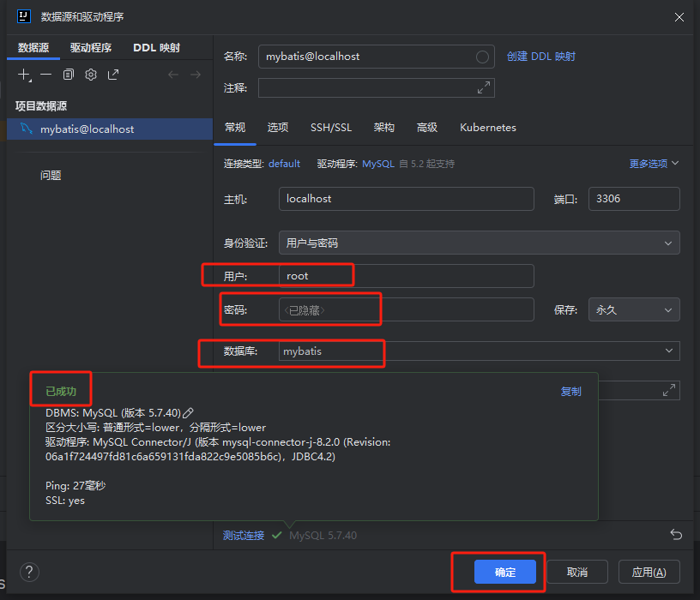Click the revert changes undo icon
700x600 pixels.
[676, 534]
